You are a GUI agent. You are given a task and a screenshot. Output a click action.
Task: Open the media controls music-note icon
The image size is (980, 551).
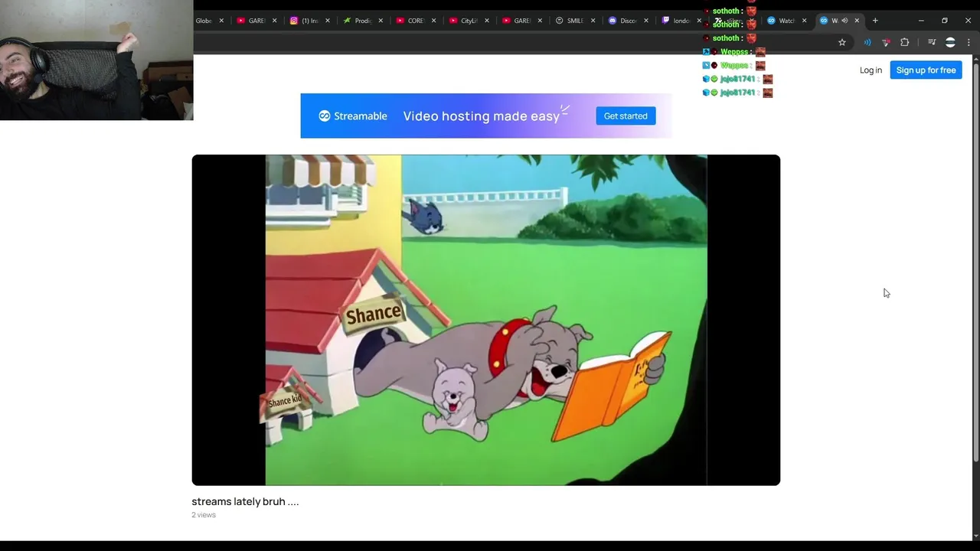(932, 43)
